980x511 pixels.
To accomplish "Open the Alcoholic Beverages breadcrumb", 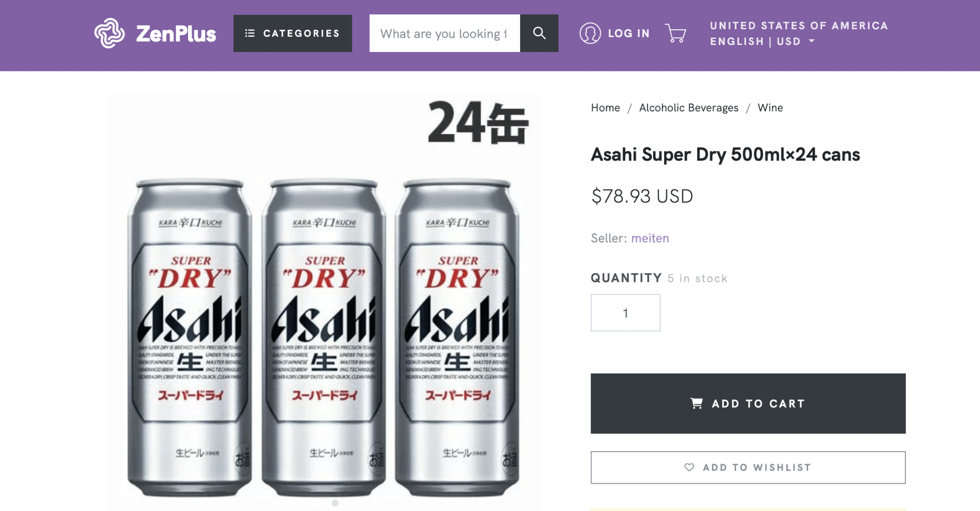I will [689, 108].
